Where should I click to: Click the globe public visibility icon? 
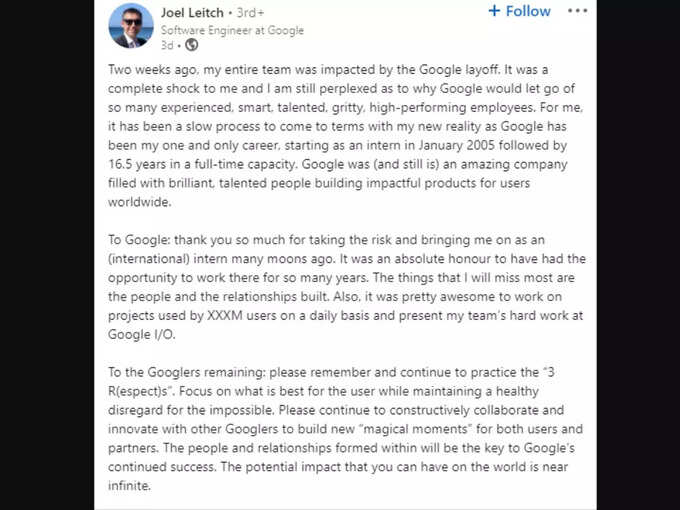(192, 45)
